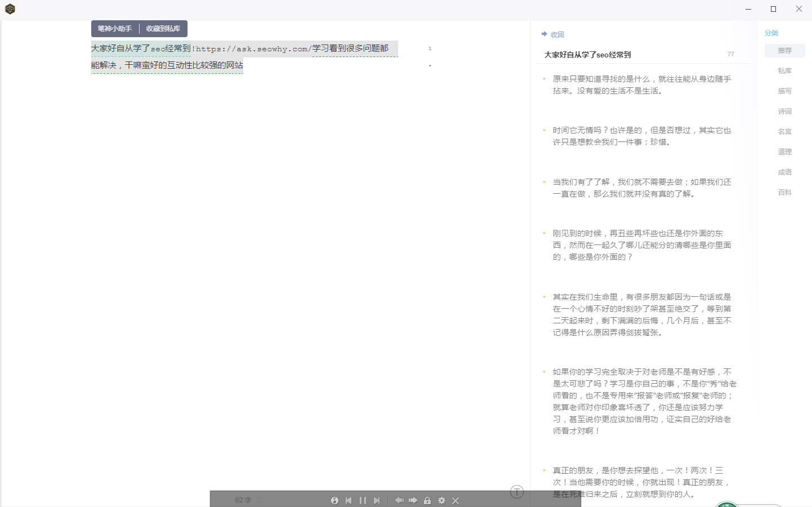Open the 笔神小助手 button
This screenshot has height=507, width=812.
[x=115, y=29]
